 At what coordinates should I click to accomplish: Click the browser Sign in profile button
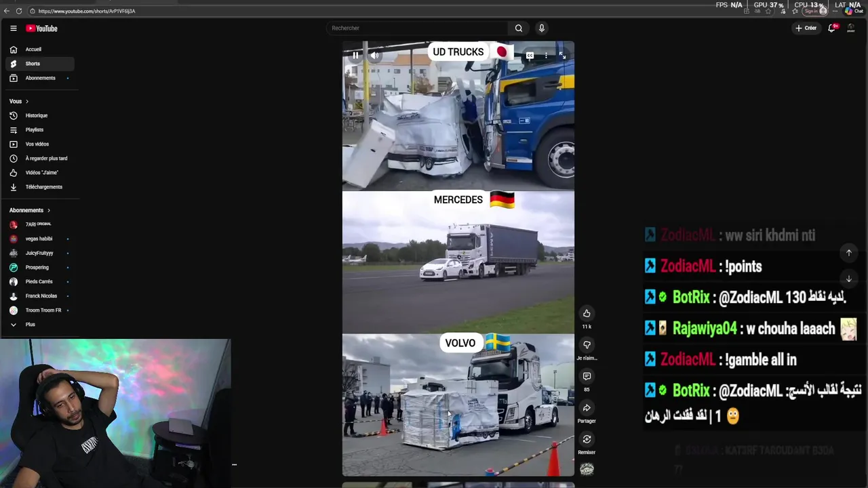tap(814, 11)
